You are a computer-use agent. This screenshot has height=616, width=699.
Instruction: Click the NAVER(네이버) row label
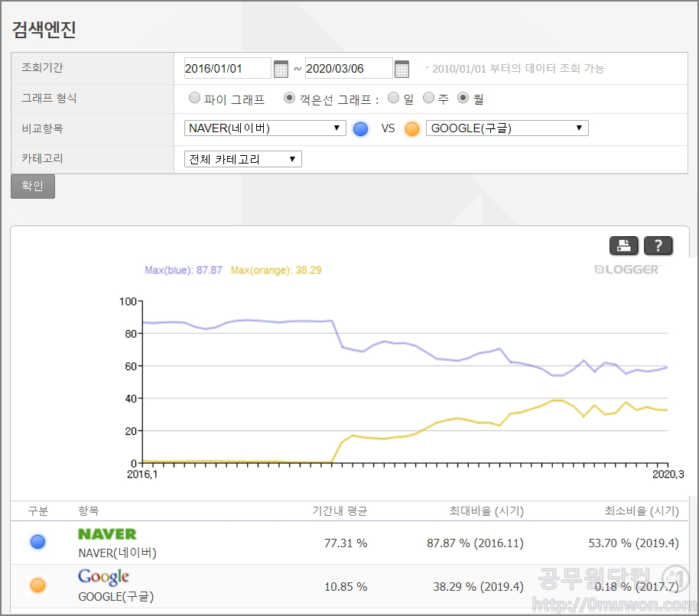pos(117,553)
